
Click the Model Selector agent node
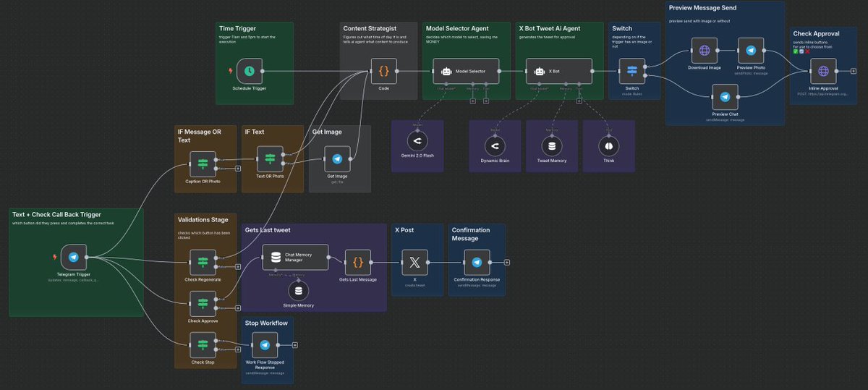(x=466, y=71)
